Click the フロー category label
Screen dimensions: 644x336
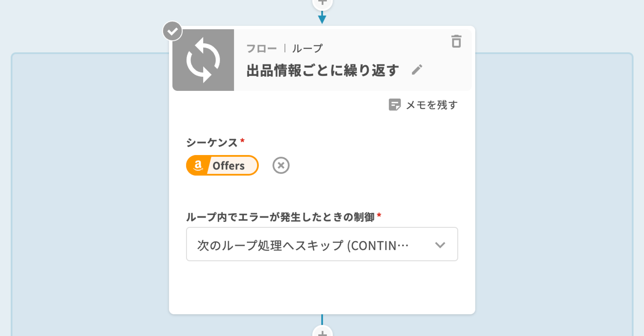tap(261, 48)
